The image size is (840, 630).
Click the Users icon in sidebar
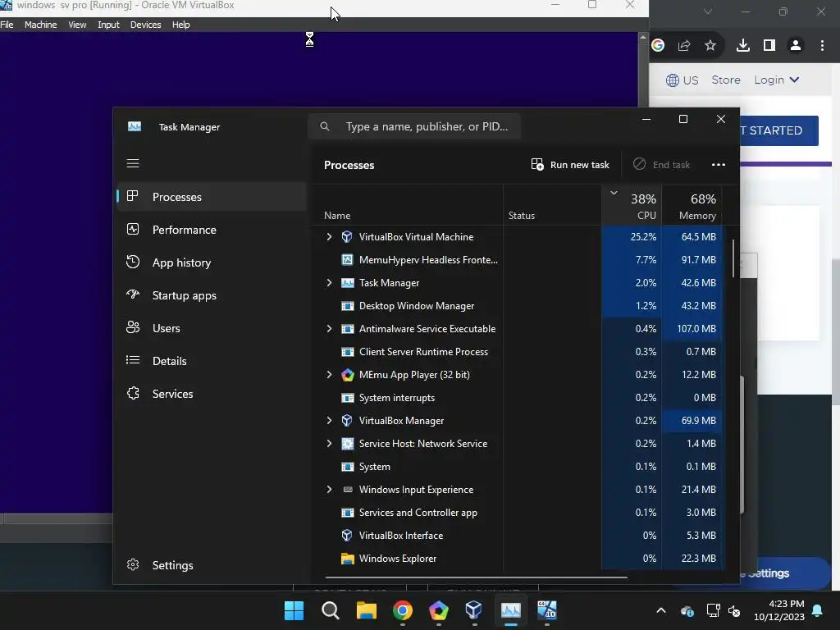pyautogui.click(x=132, y=327)
